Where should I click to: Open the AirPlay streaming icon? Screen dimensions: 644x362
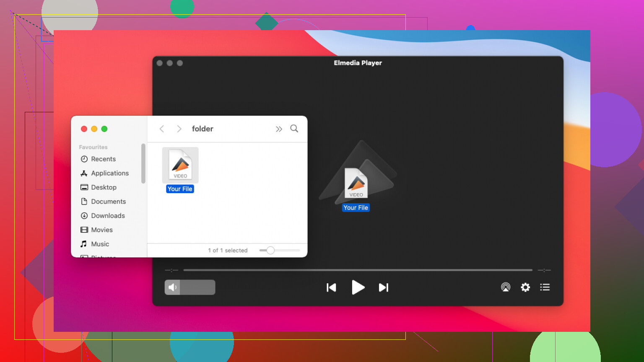506,287
